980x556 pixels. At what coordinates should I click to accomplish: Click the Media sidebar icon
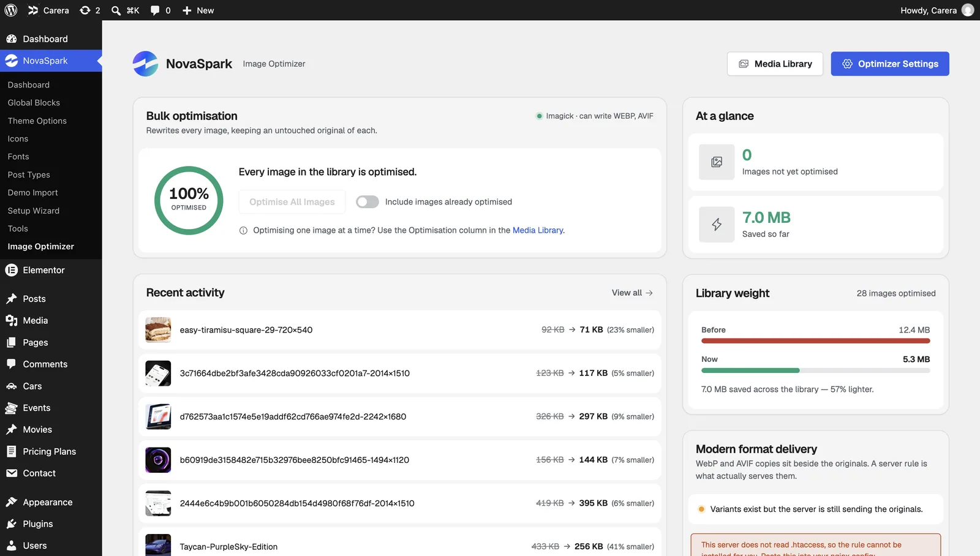[12, 320]
